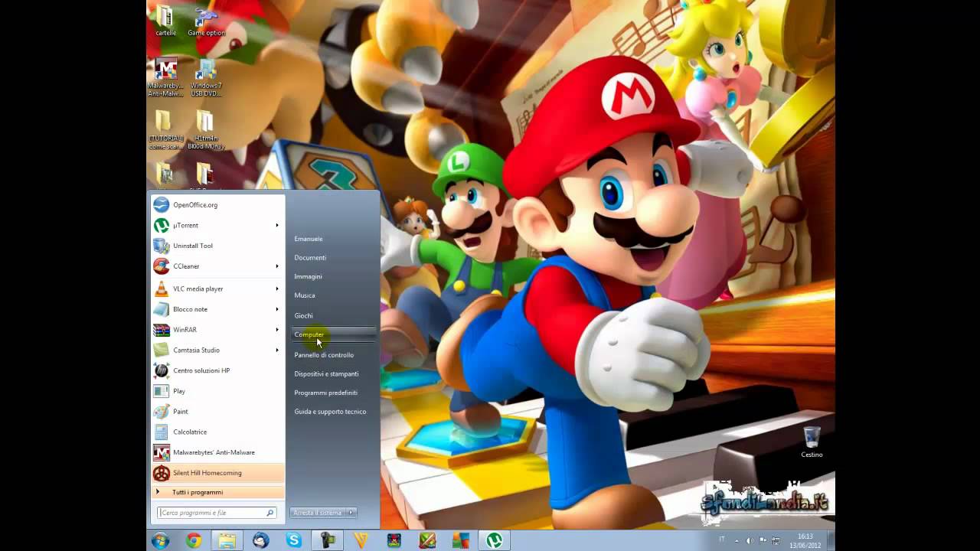This screenshot has width=980, height=551.
Task: Open VLC media player cone icon
Action: tap(161, 289)
